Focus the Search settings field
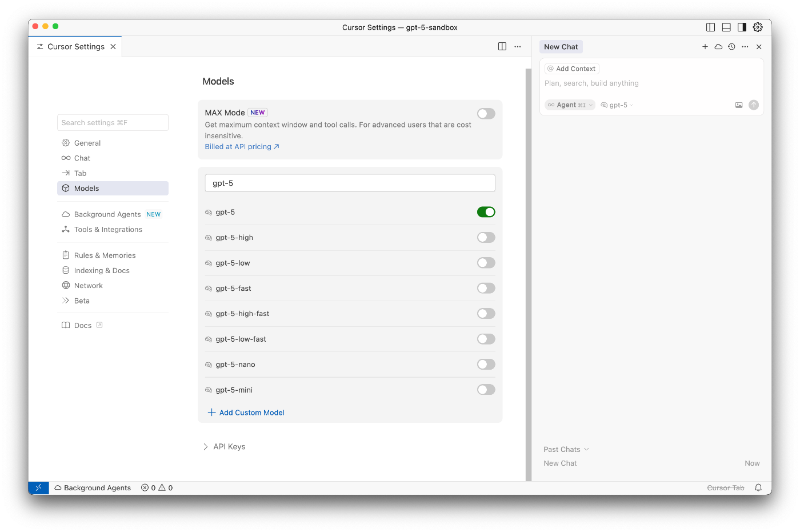800x532 pixels. [113, 123]
